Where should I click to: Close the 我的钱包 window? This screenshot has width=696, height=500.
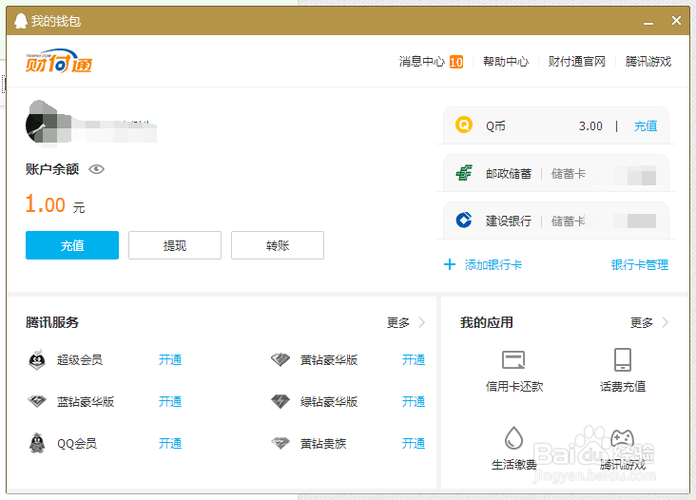[x=676, y=20]
